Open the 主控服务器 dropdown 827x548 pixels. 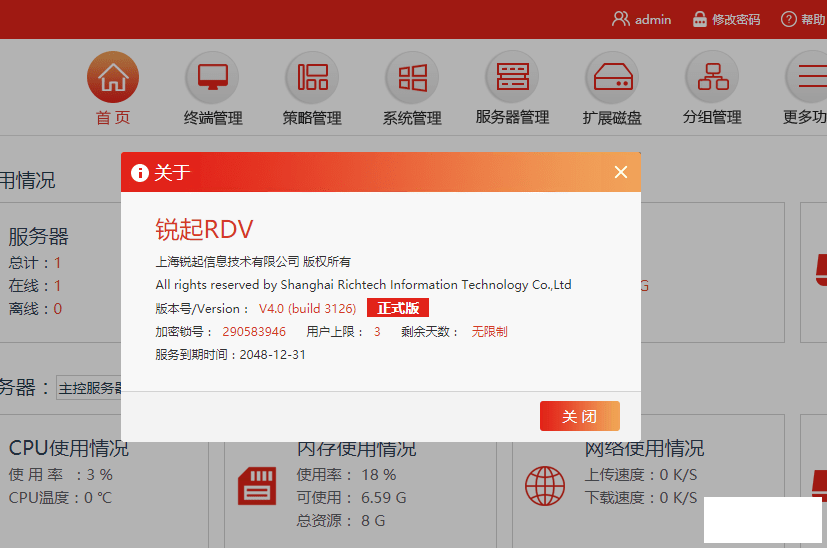click(89, 389)
